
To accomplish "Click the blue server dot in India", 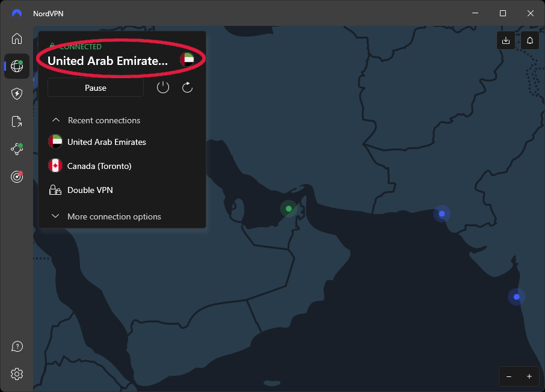I will pyautogui.click(x=517, y=297).
